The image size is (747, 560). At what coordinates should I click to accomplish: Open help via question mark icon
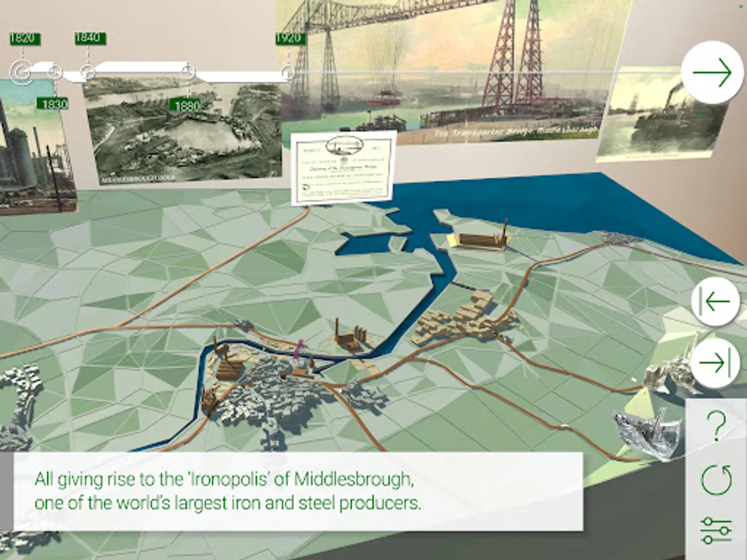click(716, 426)
